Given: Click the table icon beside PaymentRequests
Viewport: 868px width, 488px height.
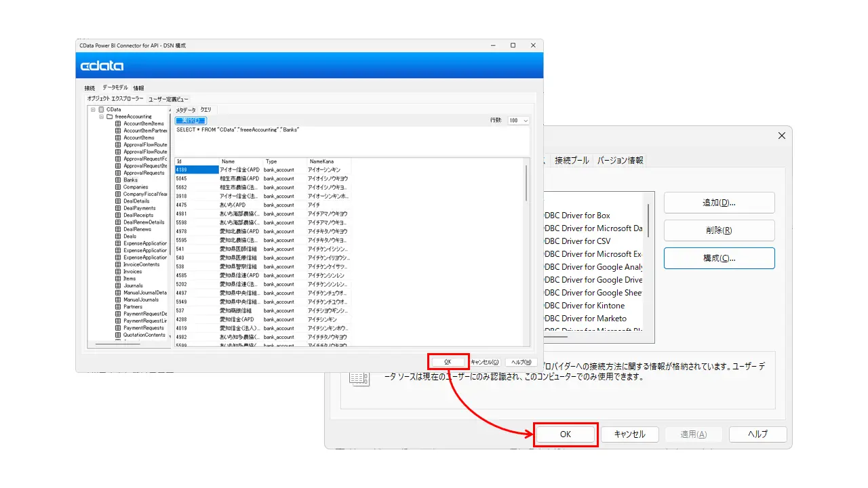Looking at the screenshot, I should [x=118, y=328].
